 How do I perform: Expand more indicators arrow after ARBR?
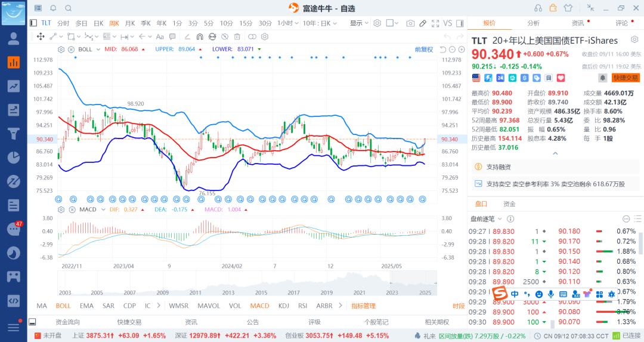tap(340, 306)
